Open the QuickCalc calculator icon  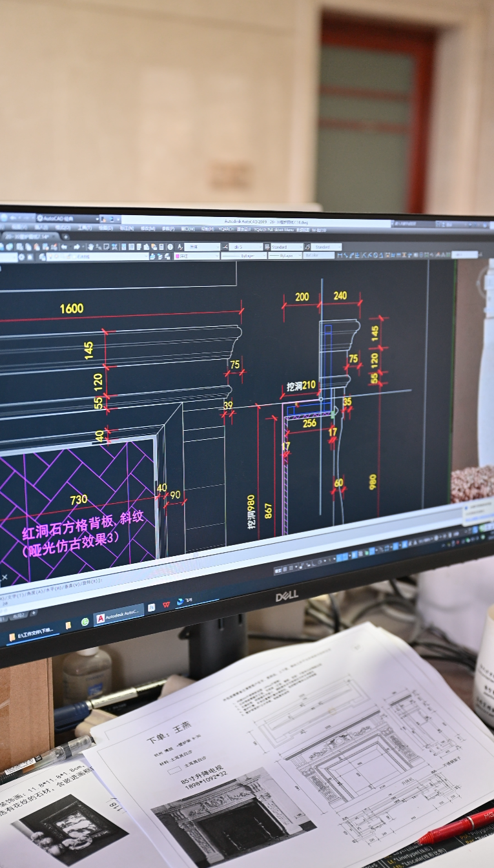[x=161, y=247]
